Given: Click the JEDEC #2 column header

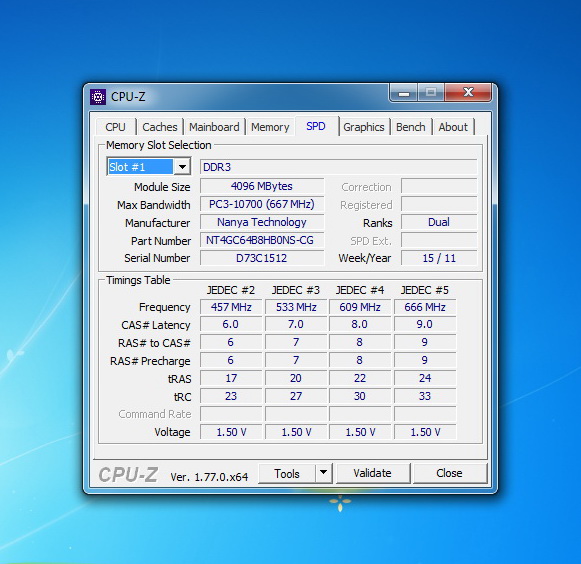Looking at the screenshot, I should pyautogui.click(x=231, y=290).
